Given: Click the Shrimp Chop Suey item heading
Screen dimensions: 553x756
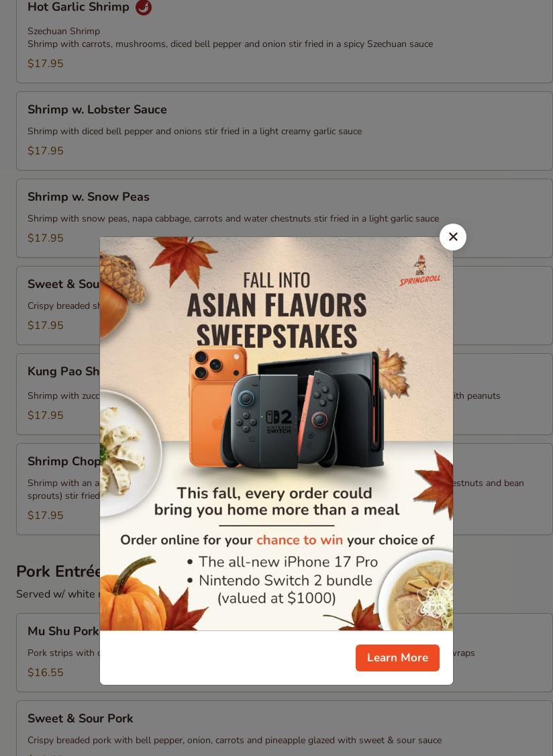Looking at the screenshot, I should click(x=63, y=461).
